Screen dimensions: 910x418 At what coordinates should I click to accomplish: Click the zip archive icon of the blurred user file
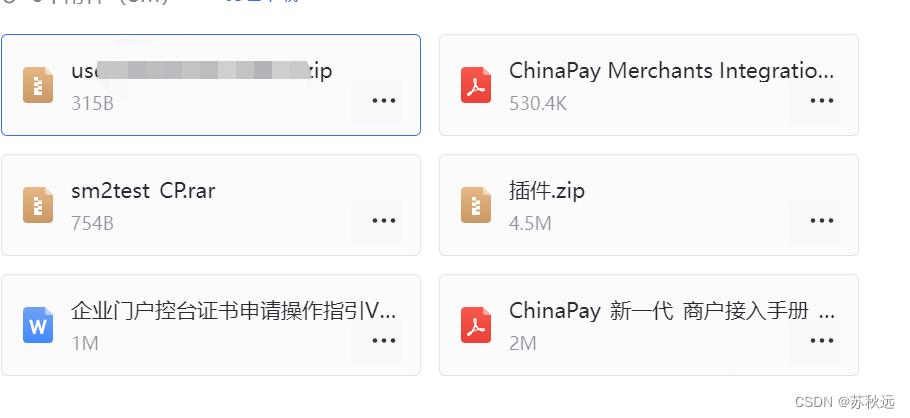click(38, 85)
